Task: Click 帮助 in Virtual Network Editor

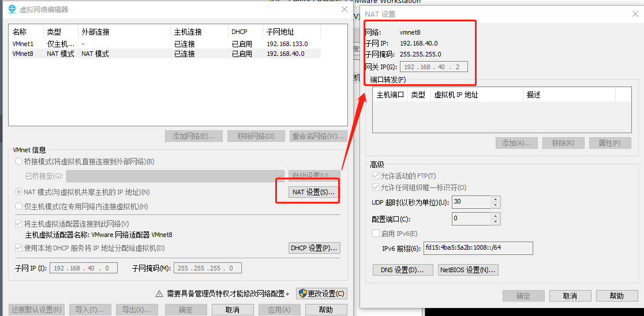Action: 326,310
